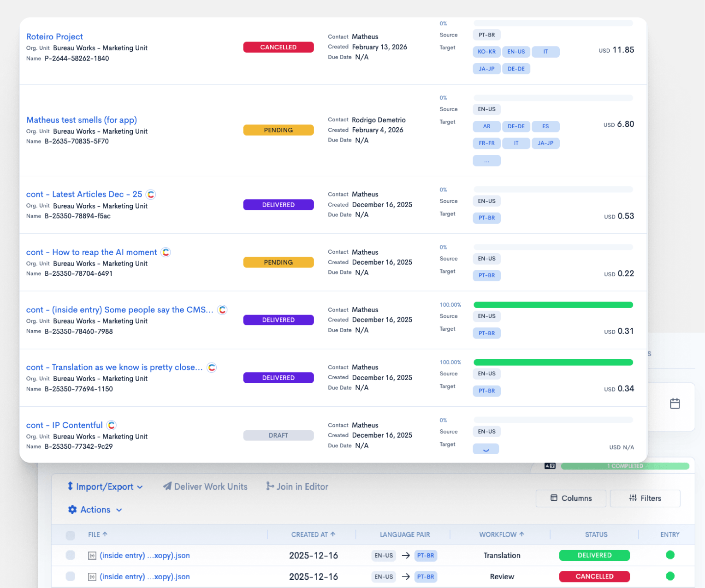The image size is (705, 588).
Task: Click the AR target language tag
Action: (x=487, y=126)
